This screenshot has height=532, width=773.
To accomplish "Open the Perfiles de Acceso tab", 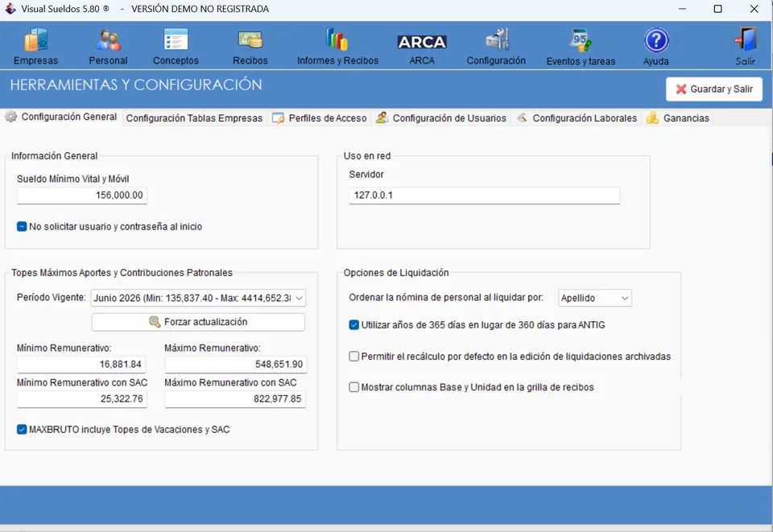I will [320, 118].
